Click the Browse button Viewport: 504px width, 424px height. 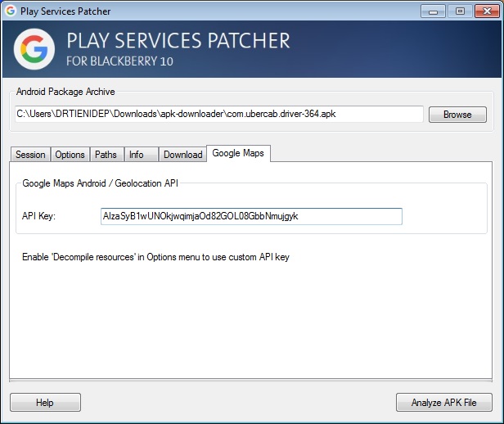[457, 115]
